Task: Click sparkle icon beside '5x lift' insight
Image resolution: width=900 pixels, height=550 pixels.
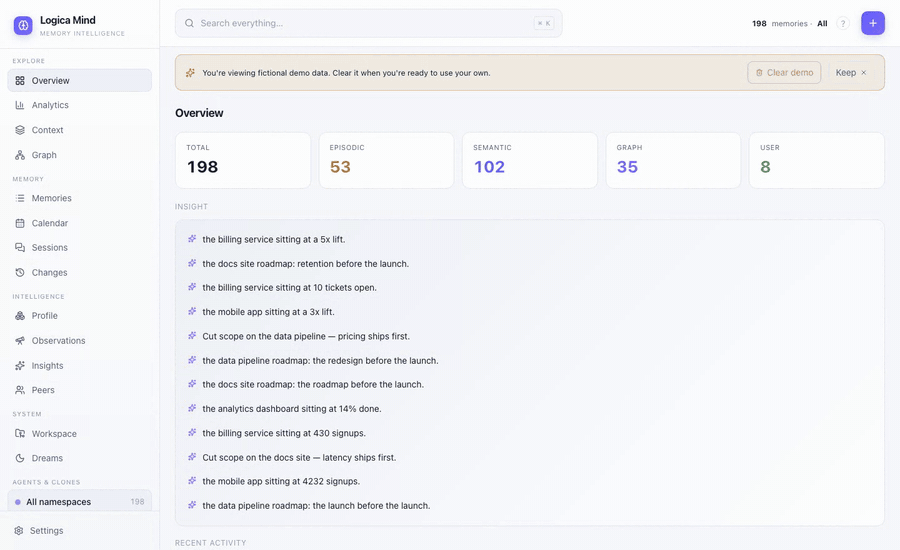Action: [x=192, y=239]
